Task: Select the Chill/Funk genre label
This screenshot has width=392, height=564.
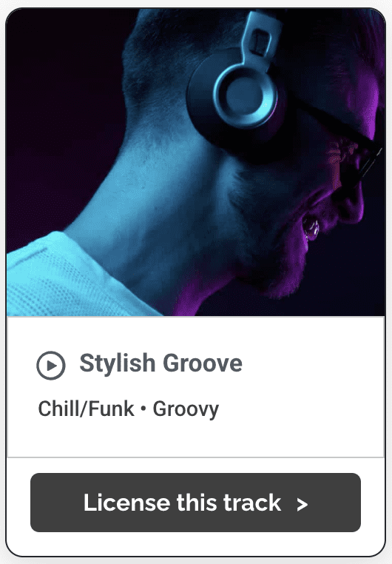Action: pyautogui.click(x=87, y=409)
